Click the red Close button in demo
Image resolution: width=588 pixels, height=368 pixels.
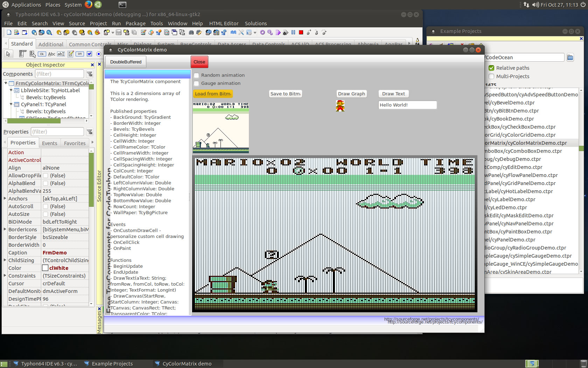pyautogui.click(x=199, y=62)
